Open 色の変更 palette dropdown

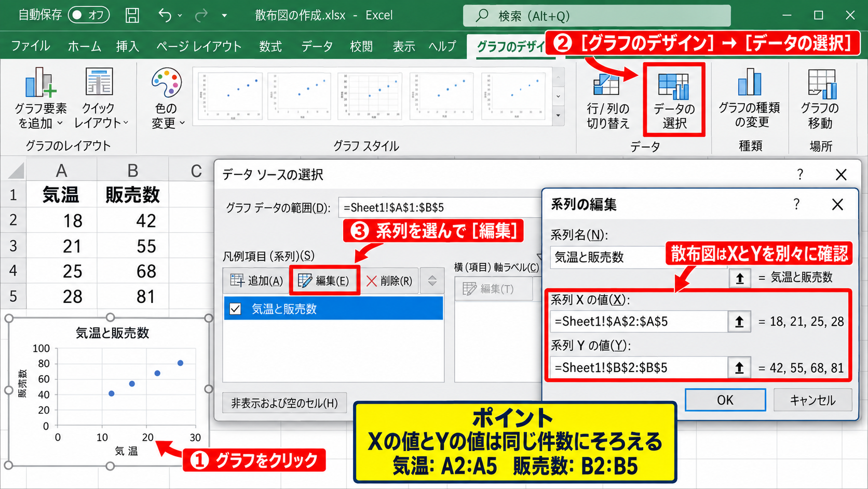167,99
